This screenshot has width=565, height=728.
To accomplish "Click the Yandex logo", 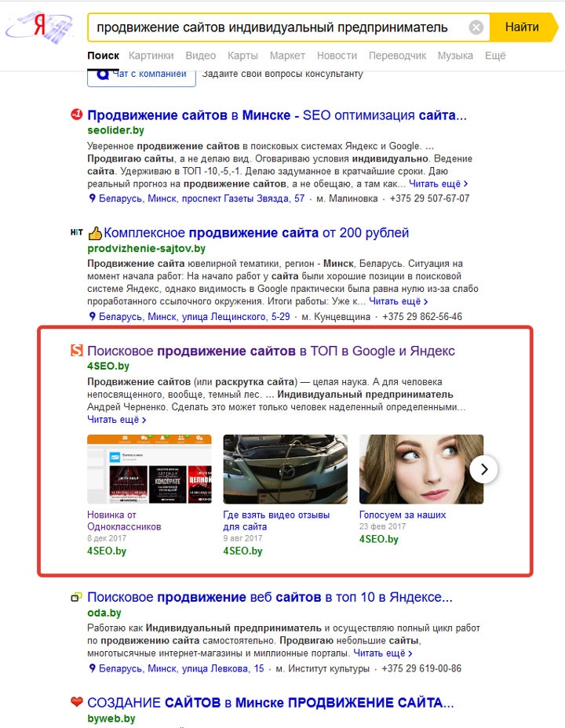I will pyautogui.click(x=40, y=27).
